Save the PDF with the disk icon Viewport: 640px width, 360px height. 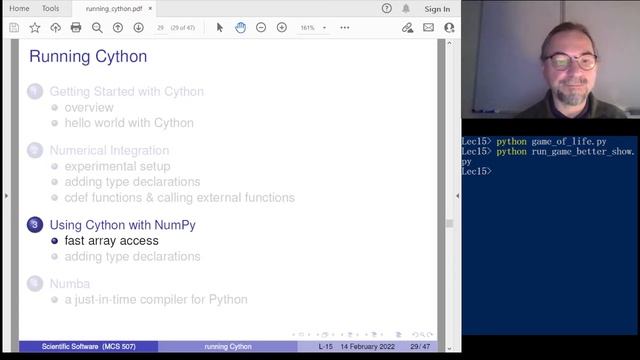pos(14,28)
